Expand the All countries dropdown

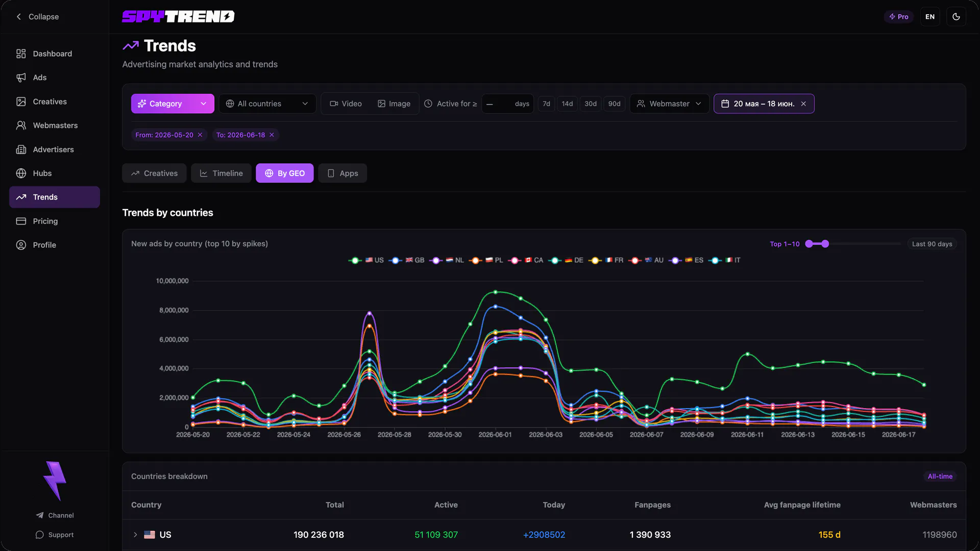(x=267, y=104)
